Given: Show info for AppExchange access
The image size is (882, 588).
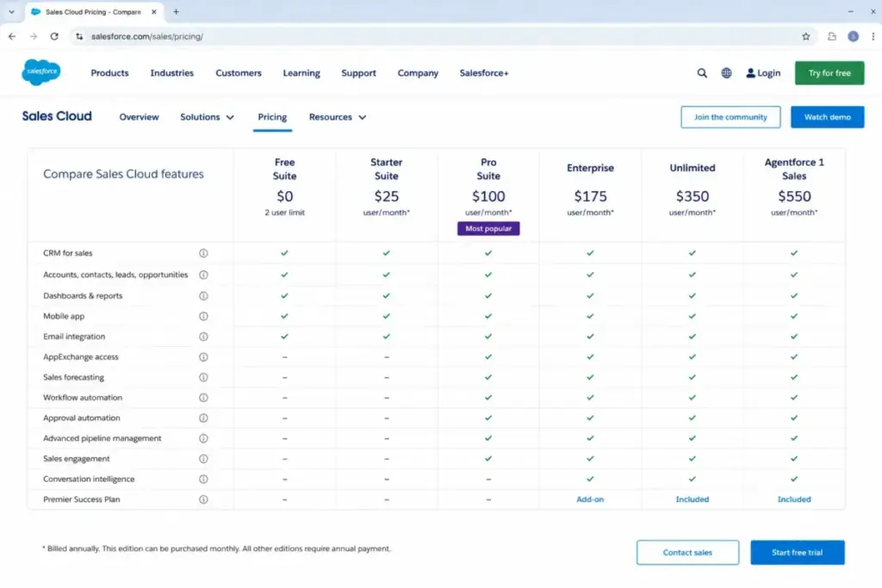Looking at the screenshot, I should (203, 357).
